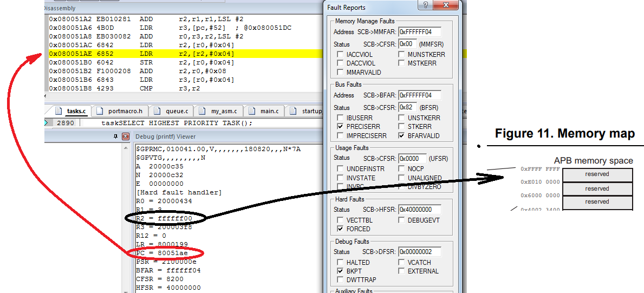Enable the IACCVIOL checkbox
Screen dimensions: 644x293
tap(340, 55)
